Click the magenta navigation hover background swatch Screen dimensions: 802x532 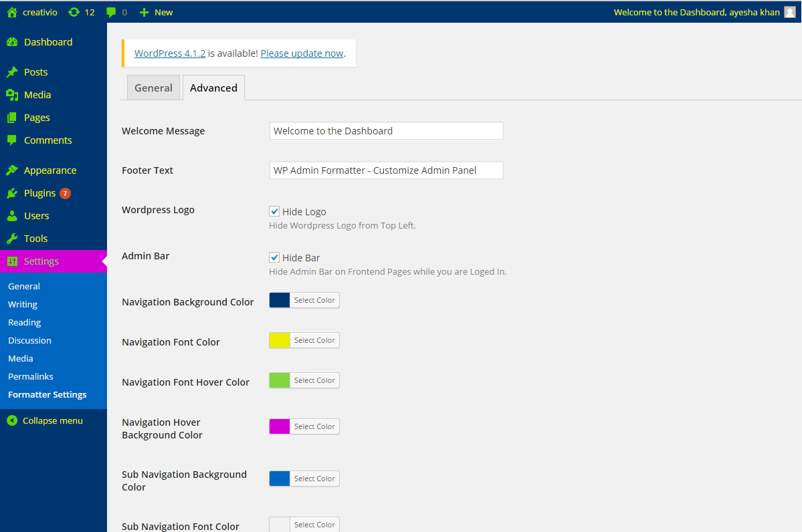[280, 426]
